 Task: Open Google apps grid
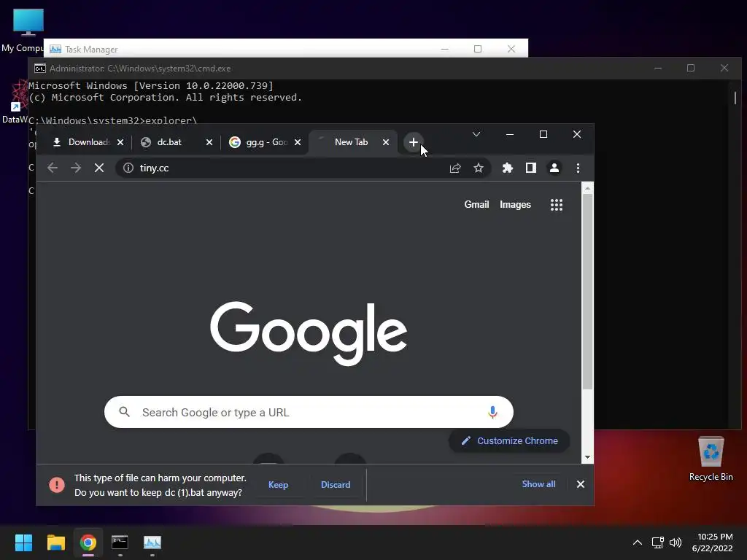pos(557,205)
